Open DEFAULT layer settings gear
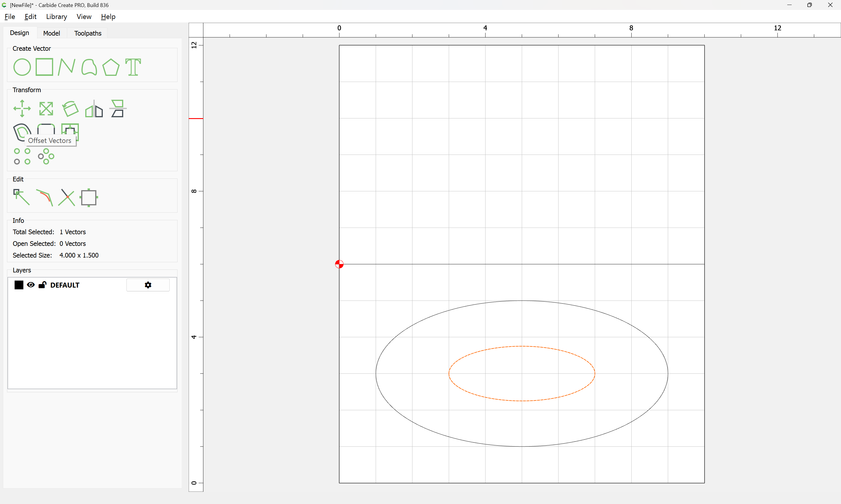This screenshot has height=504, width=841. [148, 285]
